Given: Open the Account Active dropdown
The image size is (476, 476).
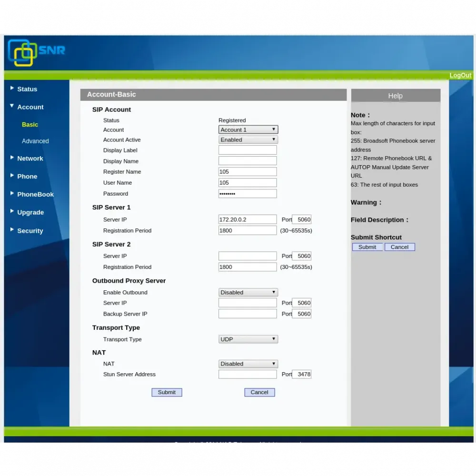Looking at the screenshot, I should [248, 139].
